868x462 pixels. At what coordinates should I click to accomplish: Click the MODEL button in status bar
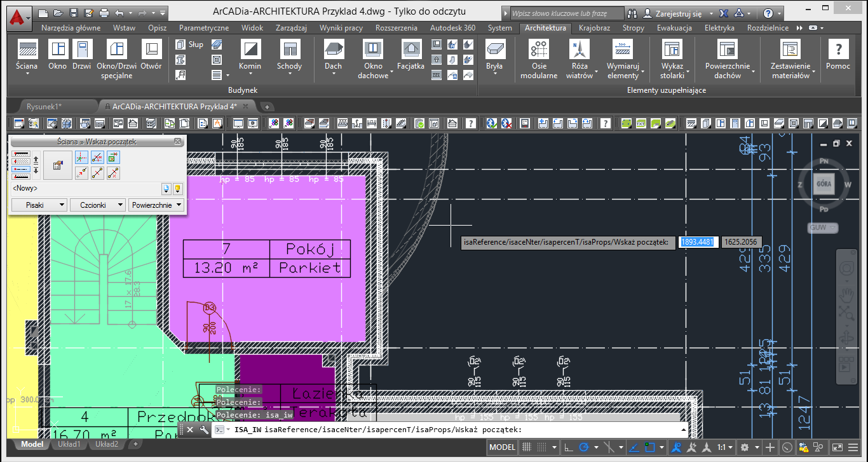tap(502, 447)
